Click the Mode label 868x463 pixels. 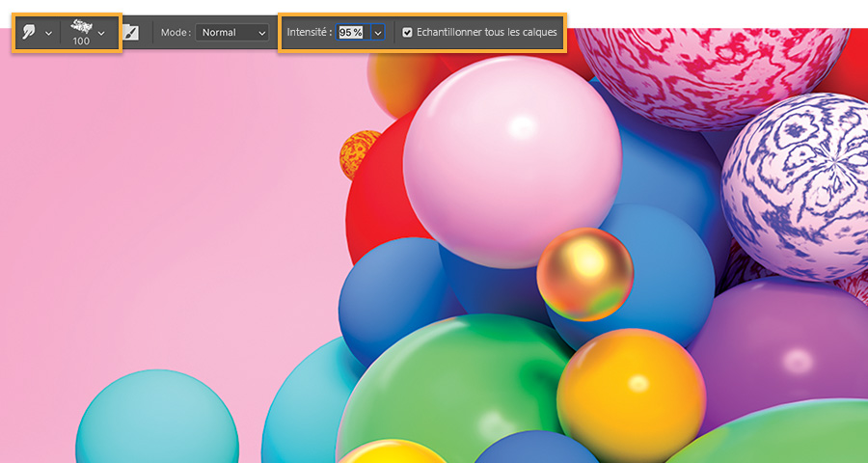click(x=176, y=33)
